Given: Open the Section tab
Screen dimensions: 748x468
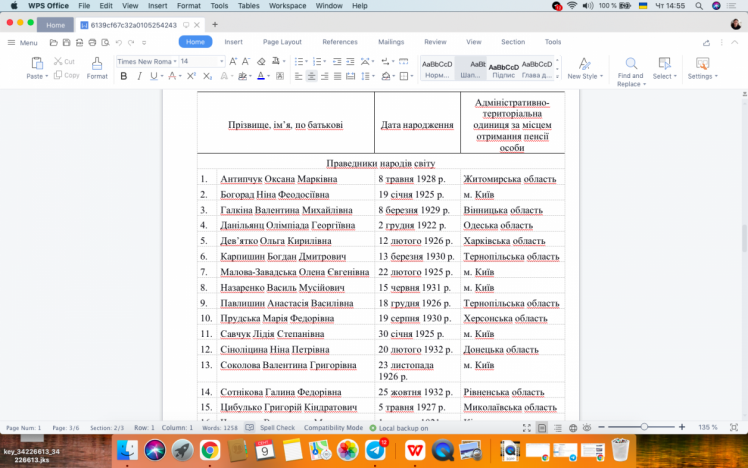Looking at the screenshot, I should click(x=513, y=42).
